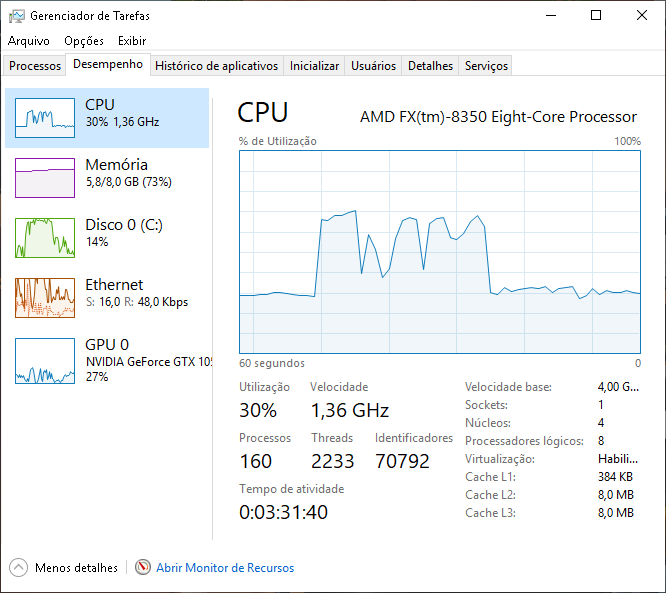Select the Disco 0 (C:) green graph
666x593 pixels.
(45, 238)
